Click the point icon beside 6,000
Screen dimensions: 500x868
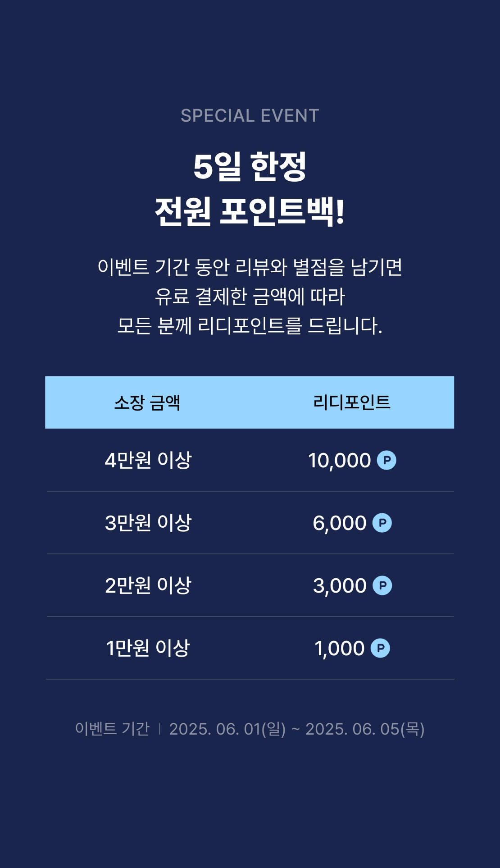(382, 523)
